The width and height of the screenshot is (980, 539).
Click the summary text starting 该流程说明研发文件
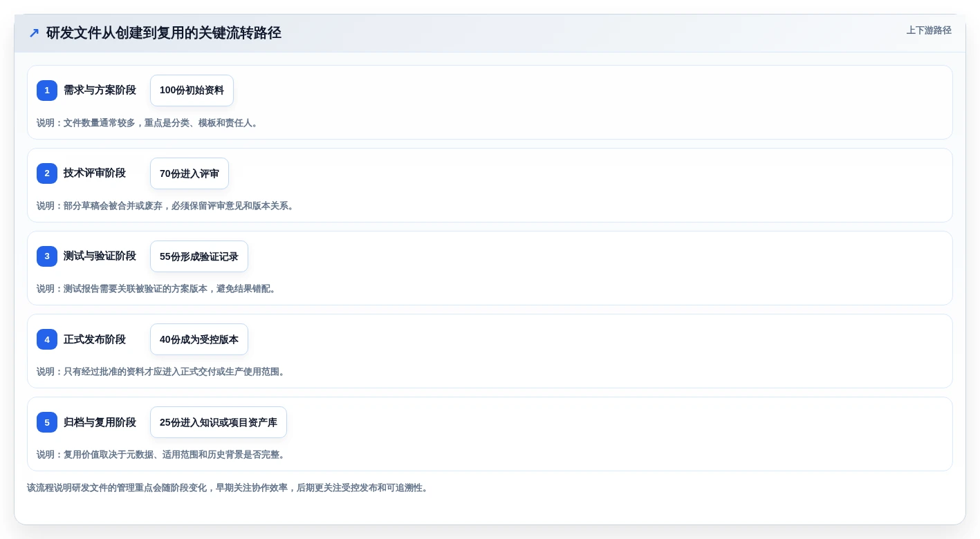[229, 488]
